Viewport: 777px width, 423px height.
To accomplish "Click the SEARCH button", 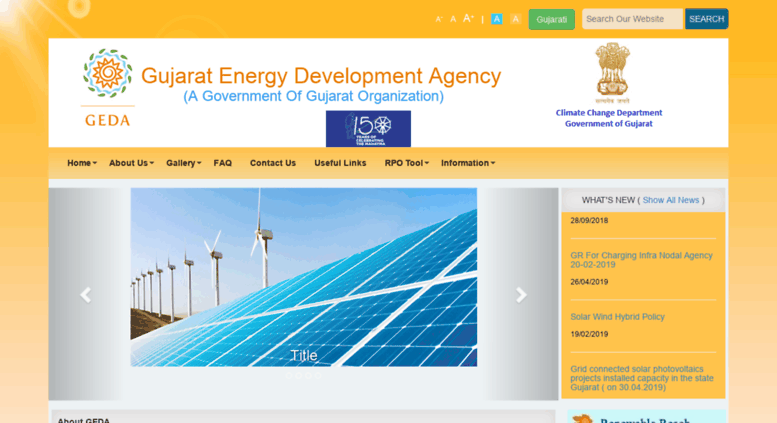I will 707,19.
